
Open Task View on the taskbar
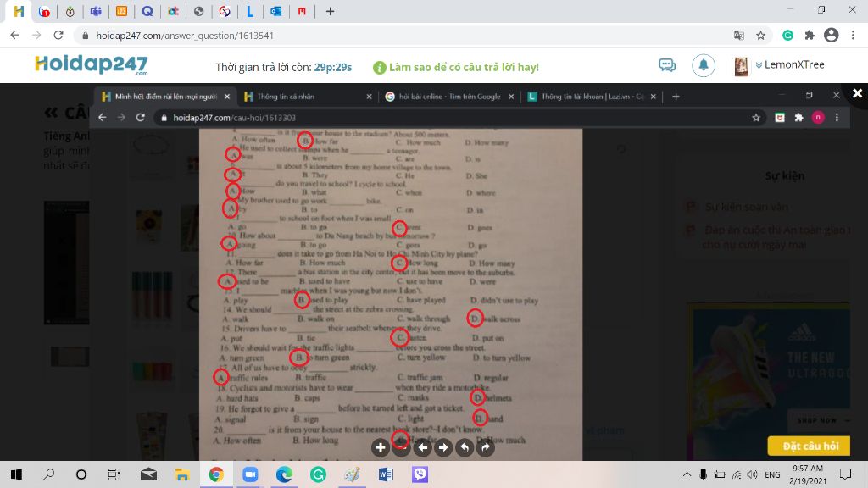click(x=114, y=474)
